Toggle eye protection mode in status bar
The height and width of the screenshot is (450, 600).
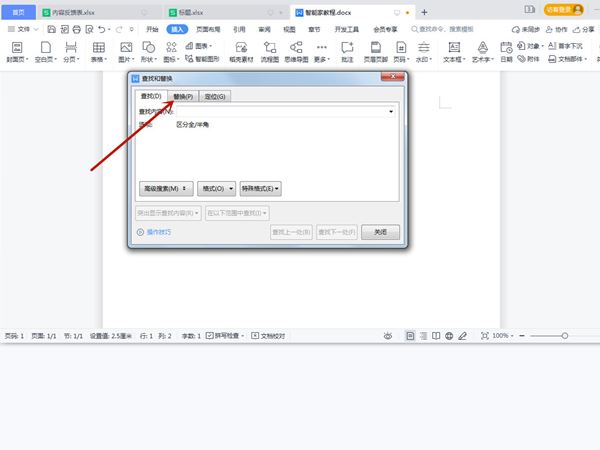388,336
